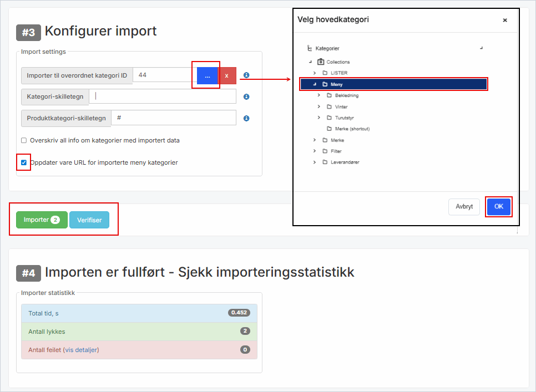Clear selected category using the red x icon
This screenshot has height=392, width=536.
point(227,75)
